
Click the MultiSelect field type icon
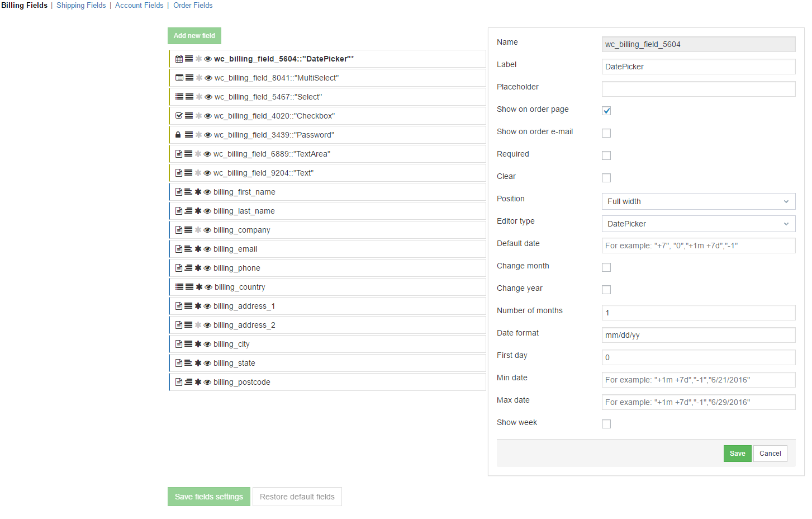click(179, 78)
